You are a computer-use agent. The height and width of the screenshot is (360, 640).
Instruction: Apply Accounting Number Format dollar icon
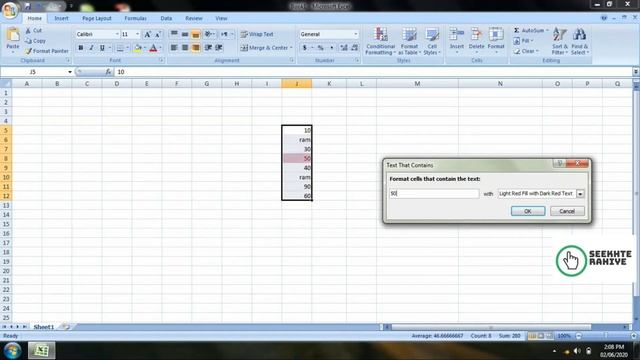(304, 48)
